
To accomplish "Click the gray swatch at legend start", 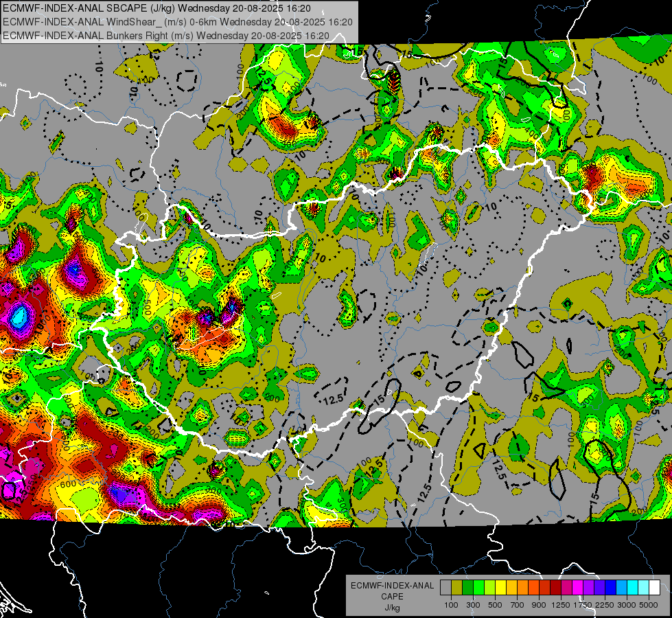I will pyautogui.click(x=445, y=588).
